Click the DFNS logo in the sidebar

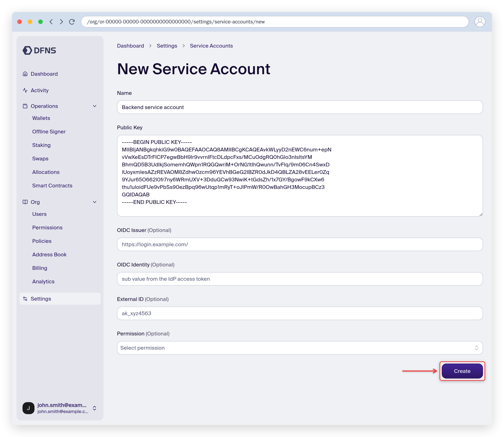[39, 50]
